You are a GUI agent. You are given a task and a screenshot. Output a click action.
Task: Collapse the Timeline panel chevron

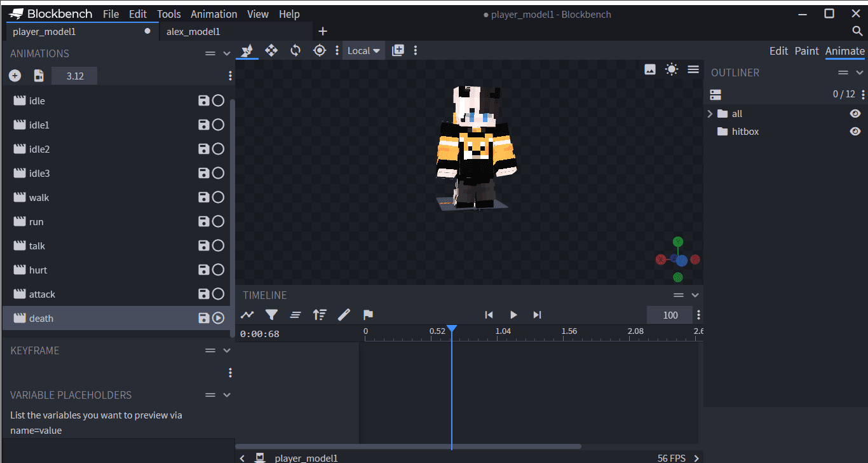click(695, 295)
